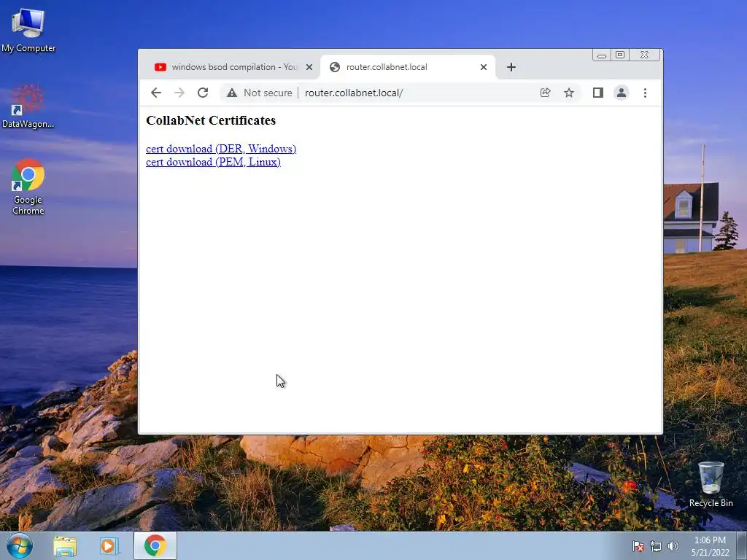Image resolution: width=747 pixels, height=560 pixels.
Task: Minimize the Chrome window
Action: point(602,55)
